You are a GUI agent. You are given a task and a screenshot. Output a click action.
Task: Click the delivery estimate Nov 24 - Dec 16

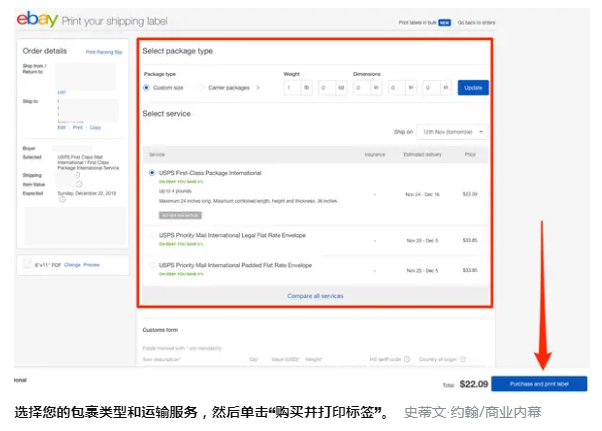[422, 194]
